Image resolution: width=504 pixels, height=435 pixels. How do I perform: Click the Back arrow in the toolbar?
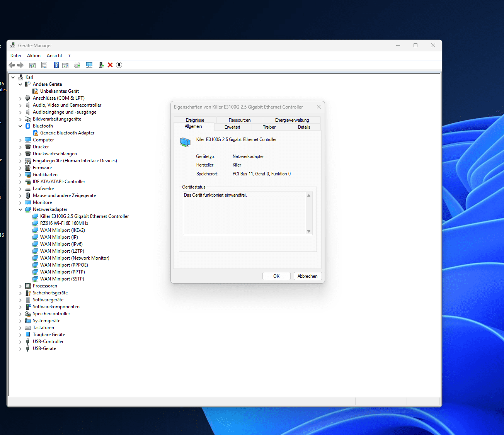12,65
